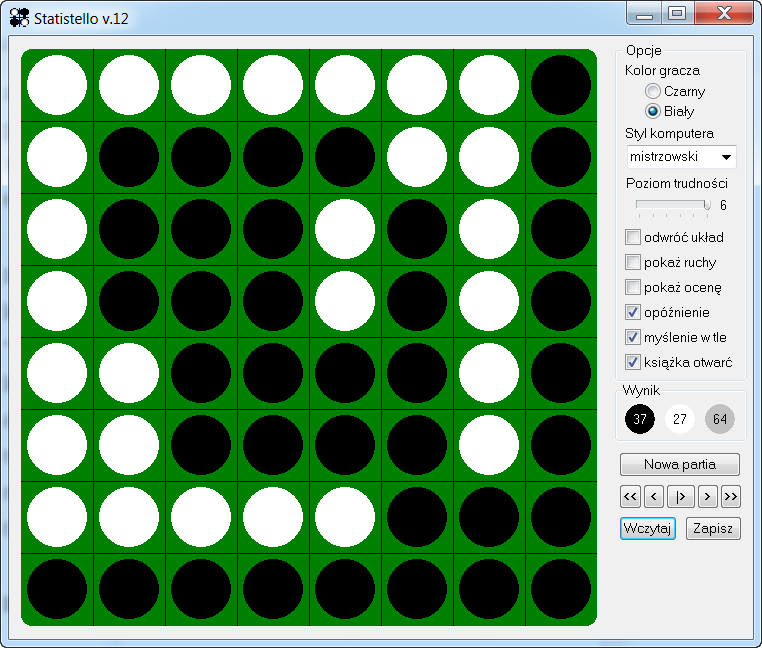Click the white score disc showing 27
Image resolution: width=762 pixels, height=648 pixels.
(x=680, y=418)
